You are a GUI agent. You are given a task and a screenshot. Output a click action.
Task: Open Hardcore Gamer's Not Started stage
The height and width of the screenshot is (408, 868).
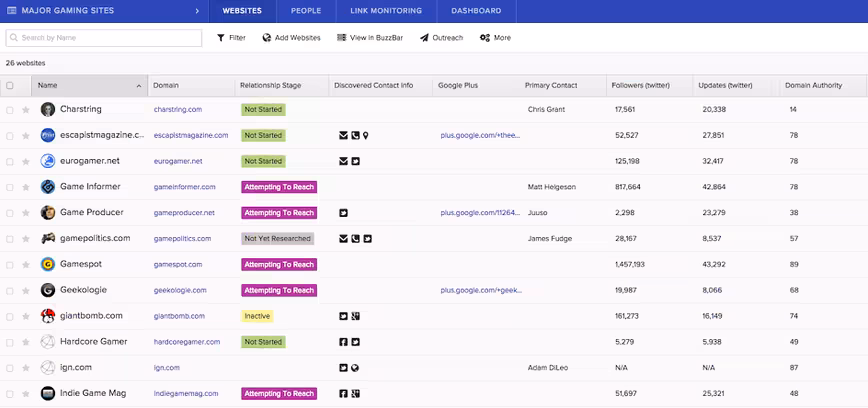pos(263,342)
